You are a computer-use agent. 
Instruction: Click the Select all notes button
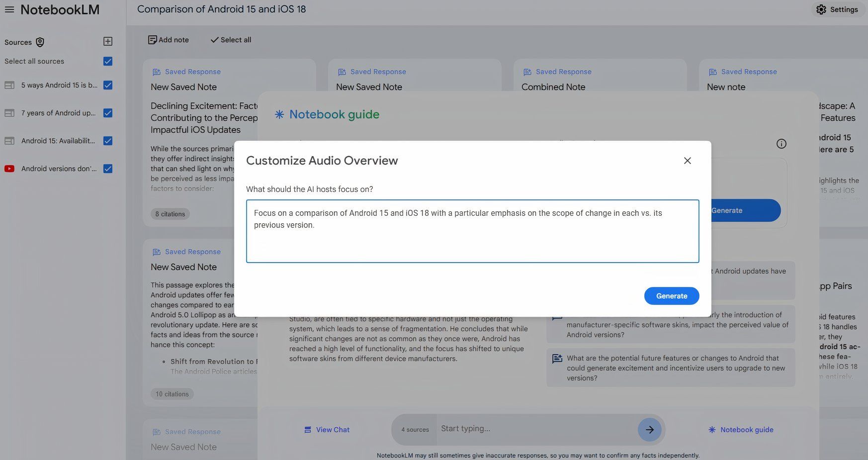click(231, 40)
